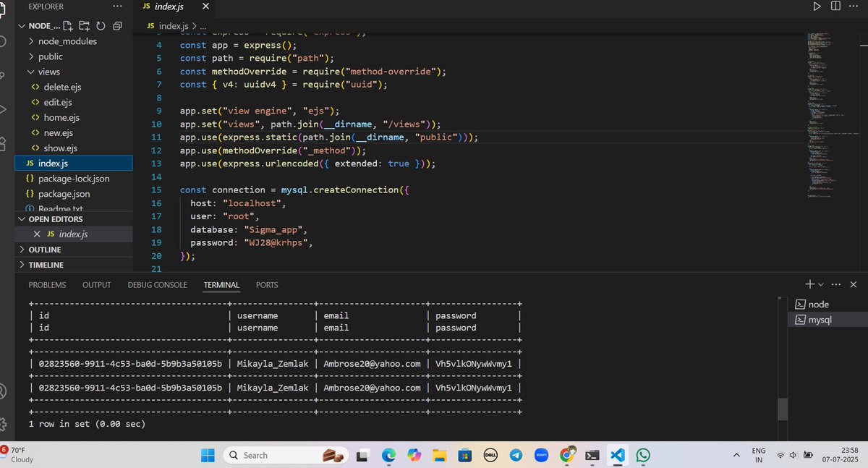Viewport: 868px width, 468px height.
Task: Open Windows Start menu
Action: tap(208, 455)
